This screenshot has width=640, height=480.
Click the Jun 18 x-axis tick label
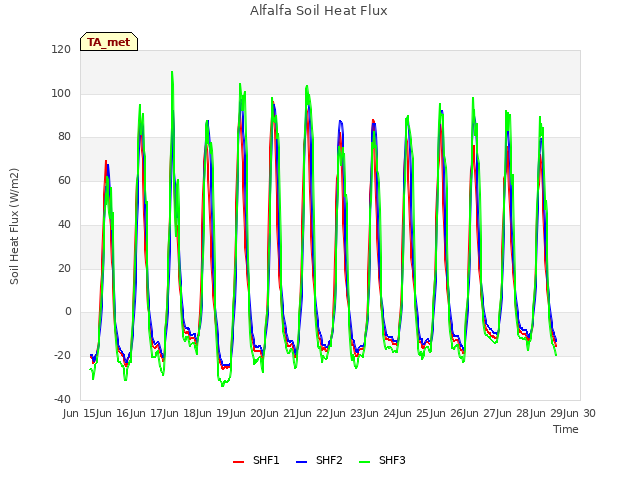click(180, 413)
